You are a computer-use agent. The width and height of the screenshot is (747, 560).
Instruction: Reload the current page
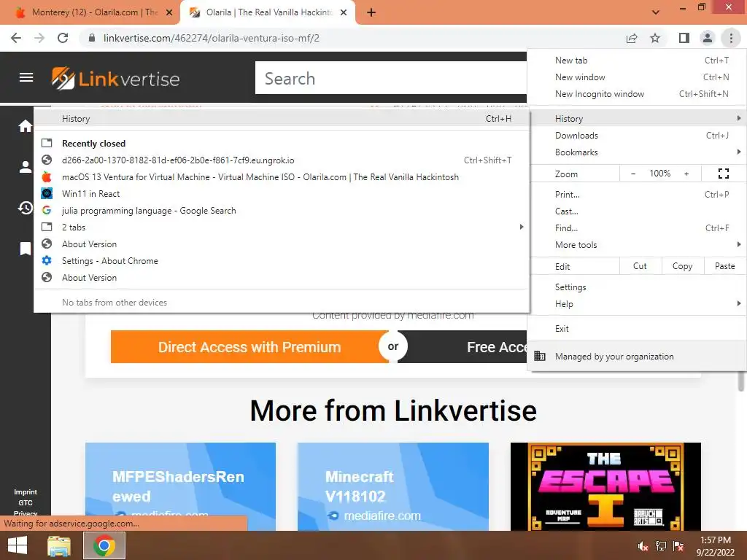[63, 38]
